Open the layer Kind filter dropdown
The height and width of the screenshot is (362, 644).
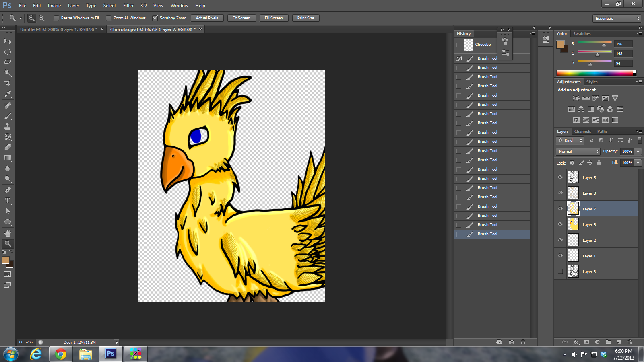(x=570, y=140)
